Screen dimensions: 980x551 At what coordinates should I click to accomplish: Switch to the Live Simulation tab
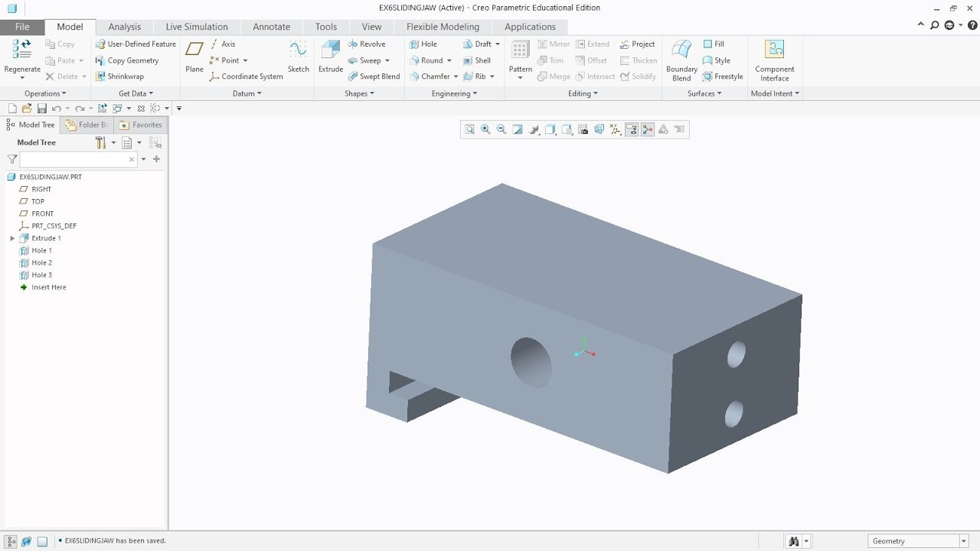click(197, 27)
